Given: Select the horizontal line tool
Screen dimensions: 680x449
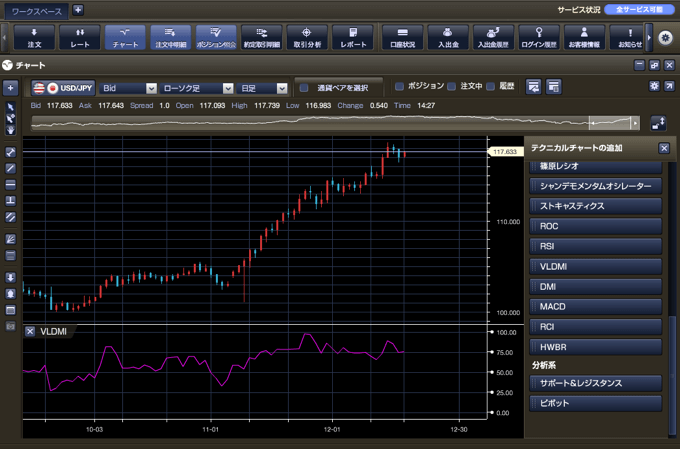Looking at the screenshot, I should [11, 184].
